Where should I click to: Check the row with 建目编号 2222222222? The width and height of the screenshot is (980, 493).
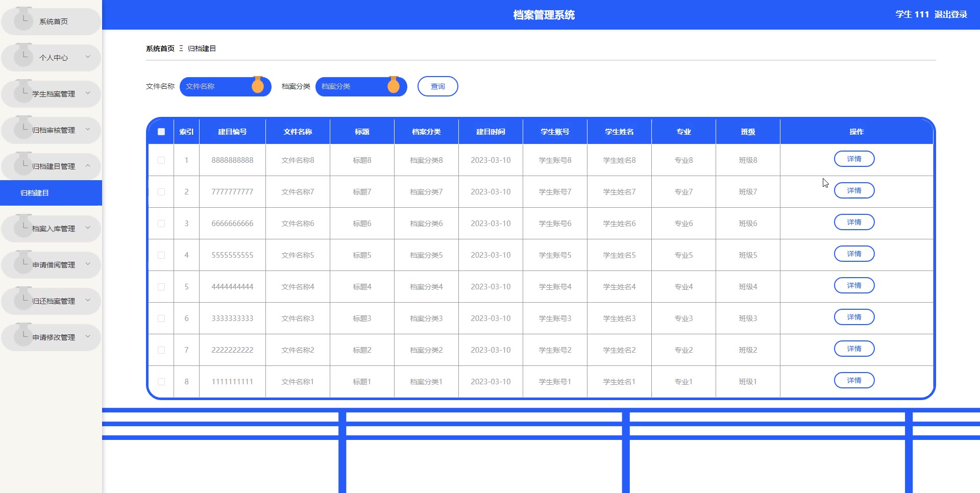coord(161,350)
